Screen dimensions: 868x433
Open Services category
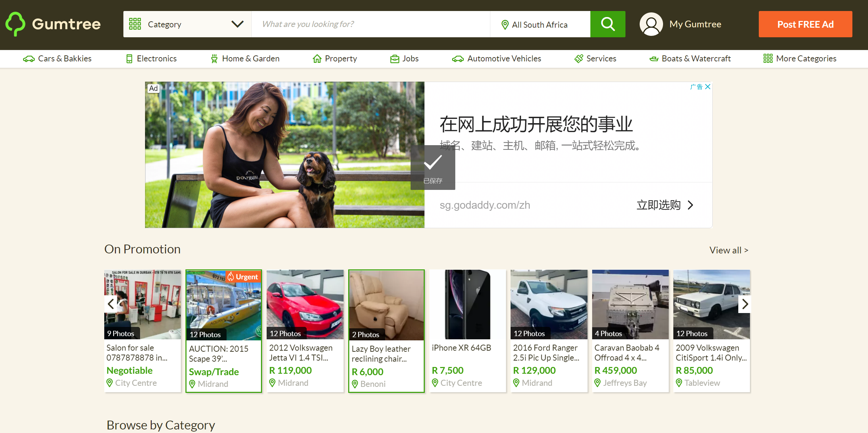(595, 59)
